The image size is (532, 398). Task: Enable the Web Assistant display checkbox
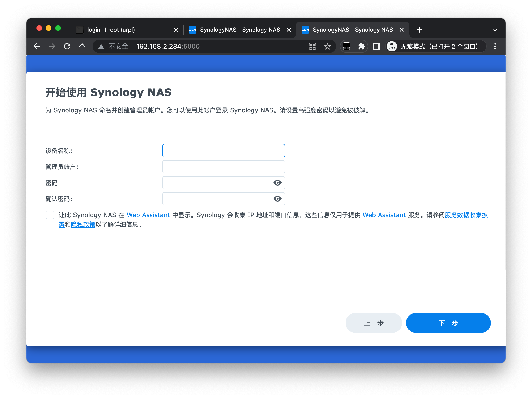click(x=50, y=215)
